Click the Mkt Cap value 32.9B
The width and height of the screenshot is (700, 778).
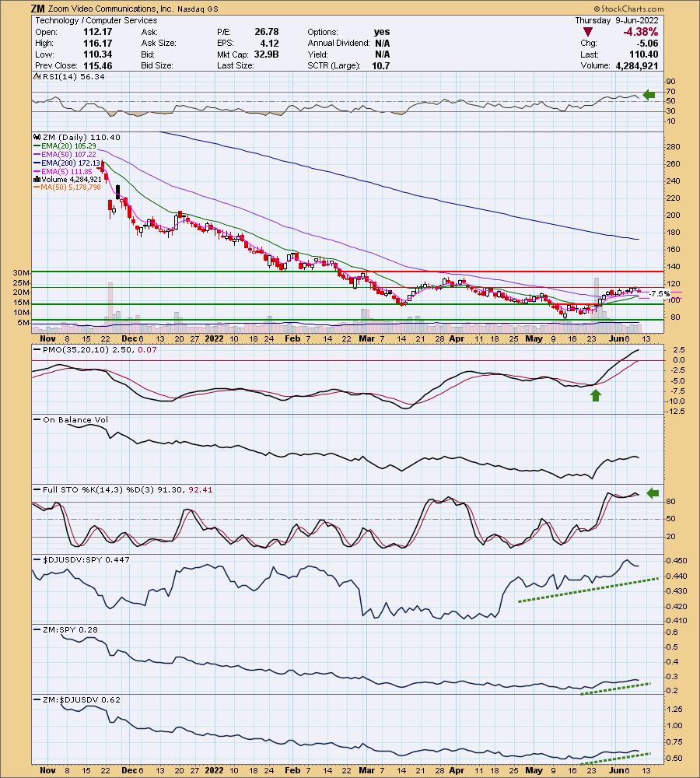pyautogui.click(x=266, y=54)
